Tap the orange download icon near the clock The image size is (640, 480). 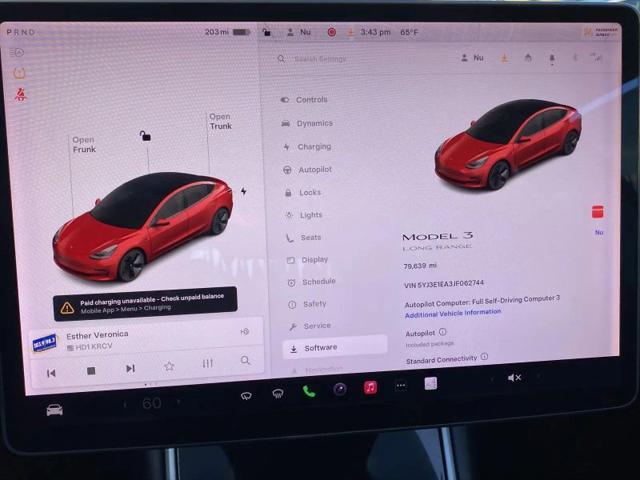pyautogui.click(x=350, y=32)
